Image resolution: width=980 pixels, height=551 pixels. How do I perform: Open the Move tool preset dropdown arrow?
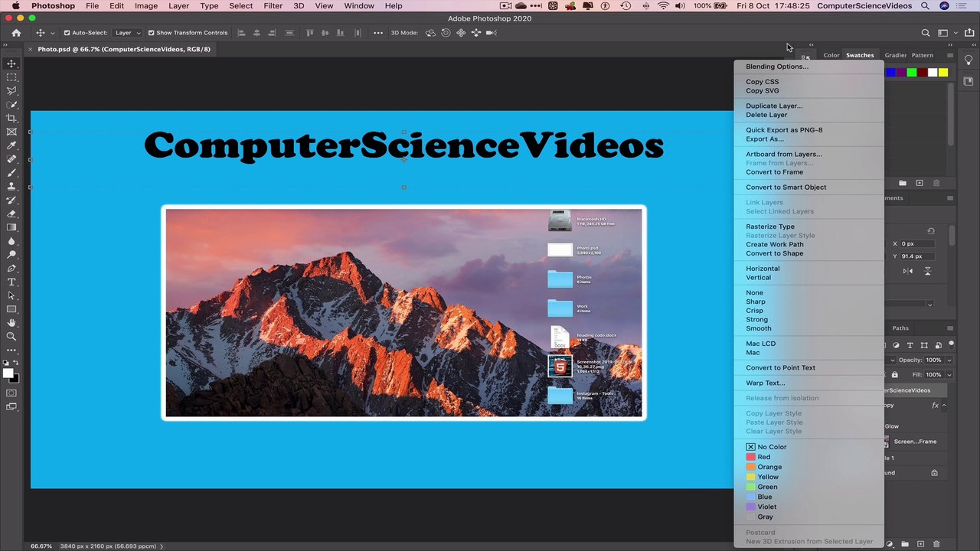[x=52, y=33]
